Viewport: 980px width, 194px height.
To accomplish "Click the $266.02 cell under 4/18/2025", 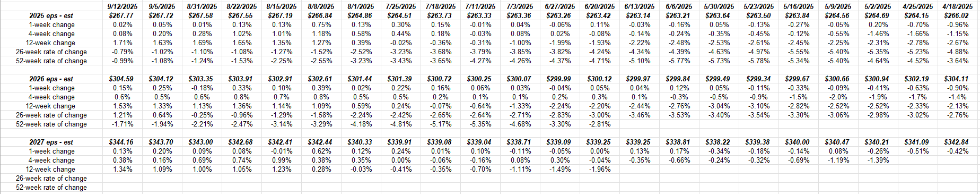I will click(x=958, y=15).
